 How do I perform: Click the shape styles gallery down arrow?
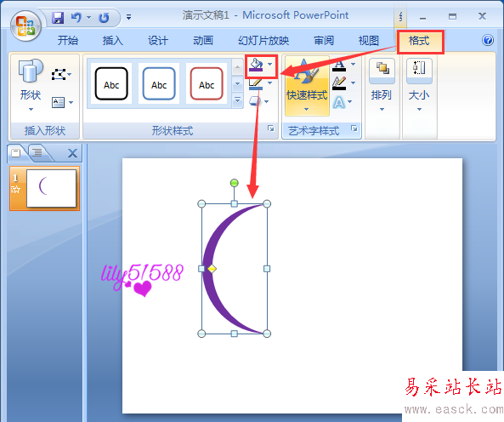point(237,84)
